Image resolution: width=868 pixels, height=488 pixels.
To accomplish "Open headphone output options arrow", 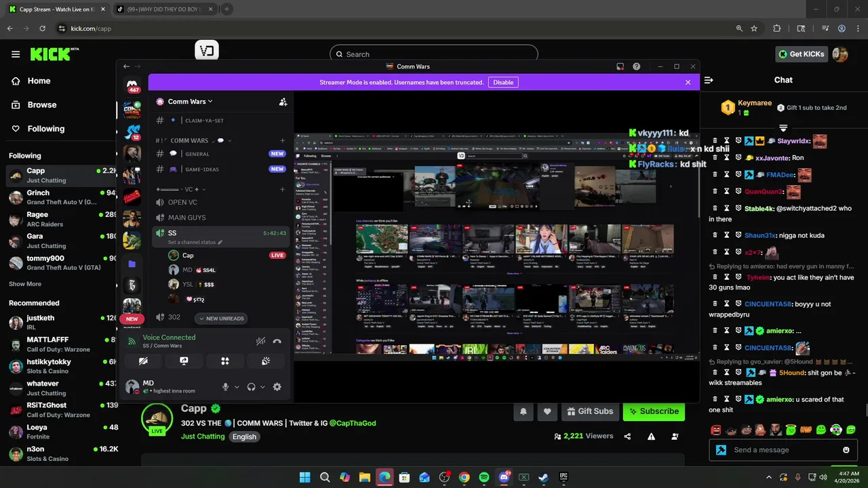I will tap(262, 387).
